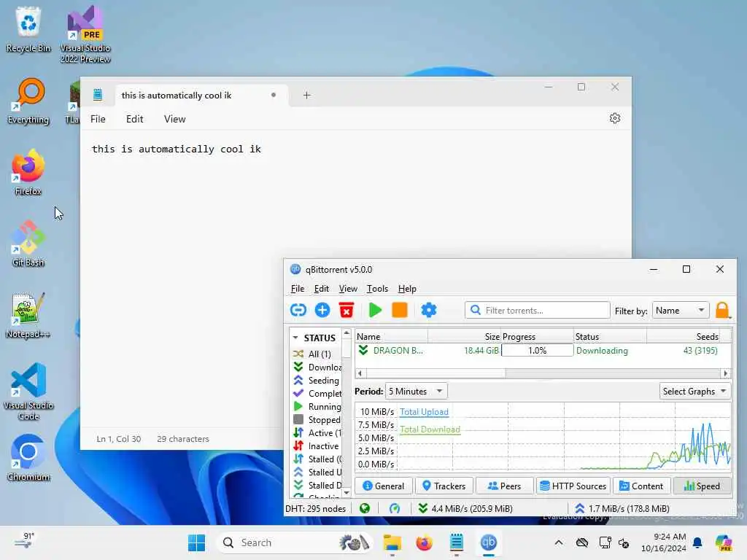This screenshot has width=747, height=560.
Task: Open Notepad View menu
Action: pyautogui.click(x=175, y=119)
